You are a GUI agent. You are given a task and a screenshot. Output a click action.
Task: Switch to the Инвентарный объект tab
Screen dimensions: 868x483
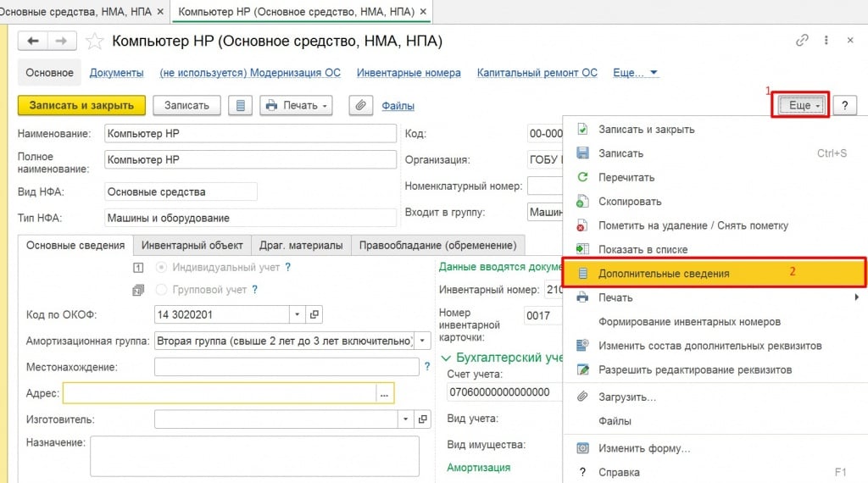(x=192, y=245)
